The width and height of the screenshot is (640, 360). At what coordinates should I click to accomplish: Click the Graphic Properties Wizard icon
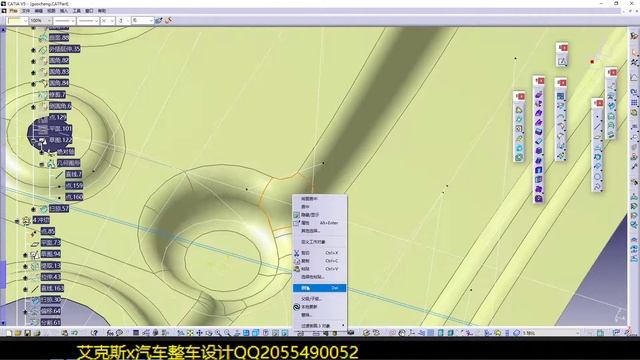[168, 20]
